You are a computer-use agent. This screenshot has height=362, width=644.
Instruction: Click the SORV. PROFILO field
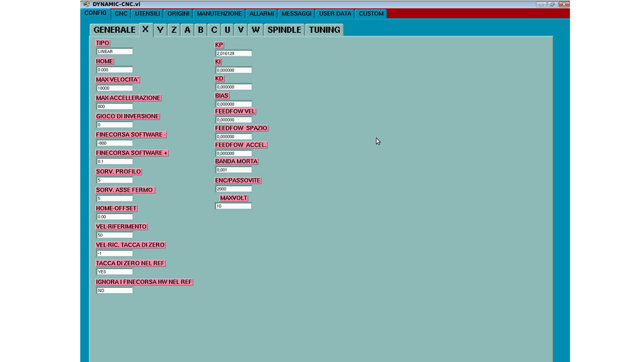click(115, 180)
